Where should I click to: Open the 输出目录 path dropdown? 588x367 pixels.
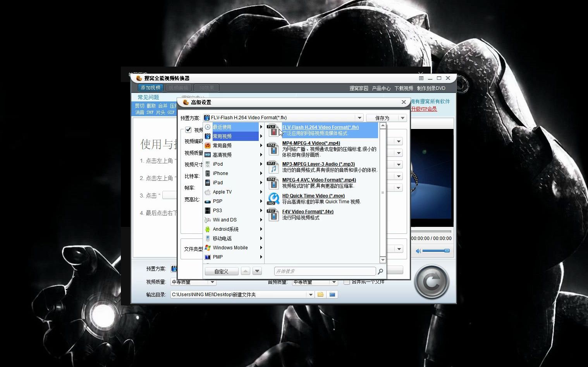[x=311, y=295]
